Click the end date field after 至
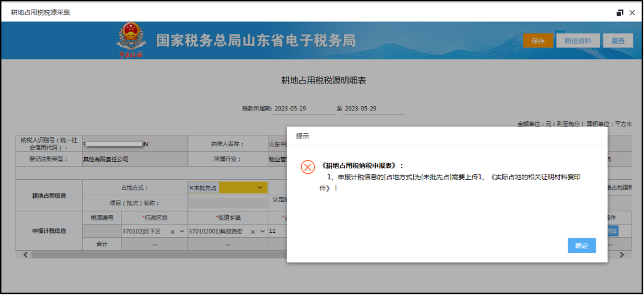The height and width of the screenshot is (295, 644). (374, 109)
